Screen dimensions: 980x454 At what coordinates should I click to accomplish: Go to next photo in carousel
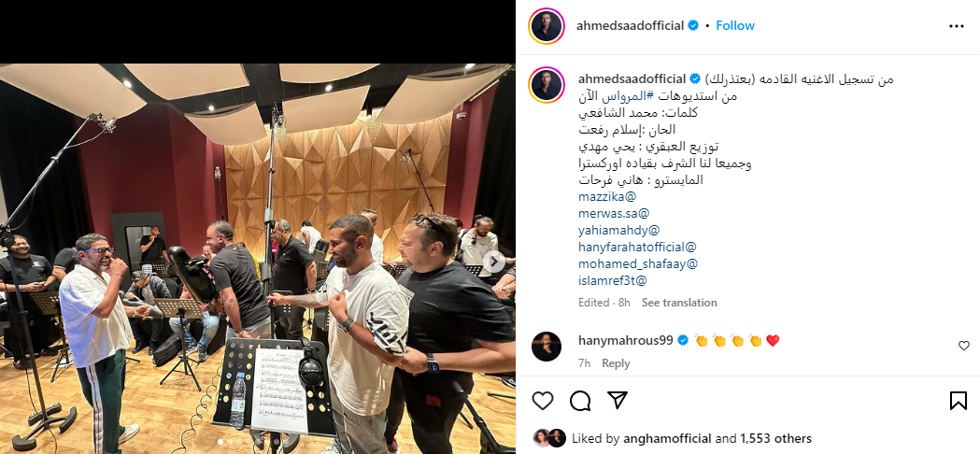coord(494,262)
